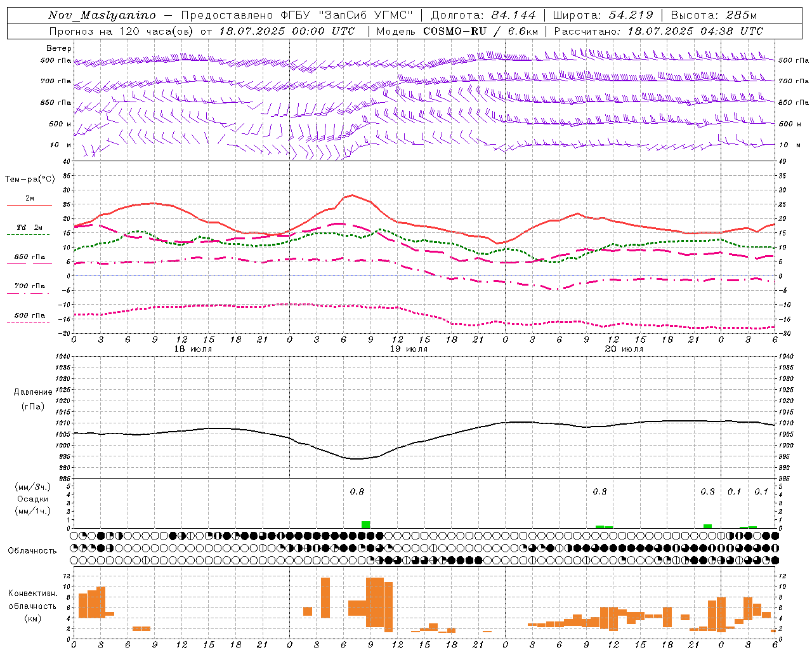Click the Ветер panel label
812x650 pixels.
point(59,48)
